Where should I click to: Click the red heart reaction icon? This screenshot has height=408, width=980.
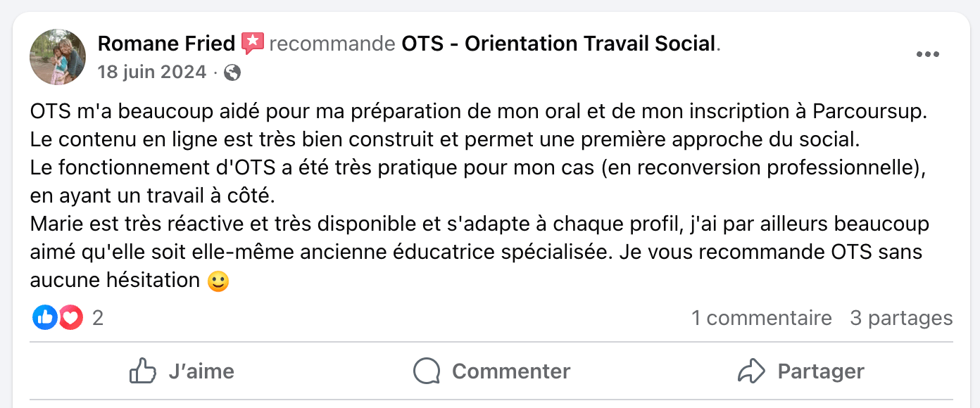70,318
